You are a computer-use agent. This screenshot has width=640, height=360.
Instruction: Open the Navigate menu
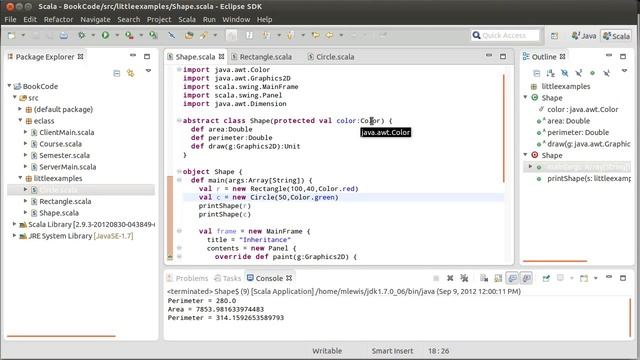pos(95,19)
